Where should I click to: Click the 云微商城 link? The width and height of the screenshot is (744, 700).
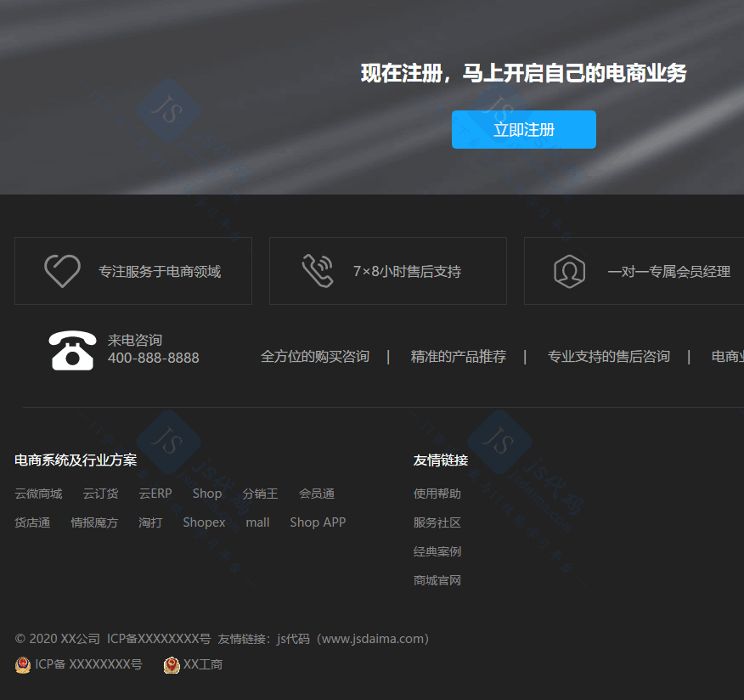coord(38,494)
